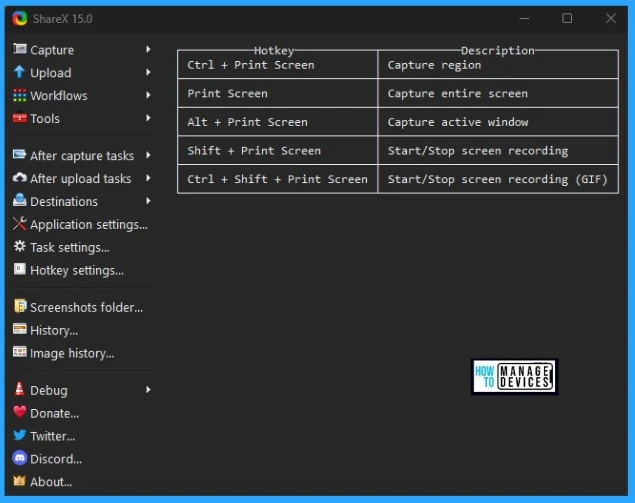Open After capture tasks menu label
This screenshot has width=635, height=503.
coord(82,156)
